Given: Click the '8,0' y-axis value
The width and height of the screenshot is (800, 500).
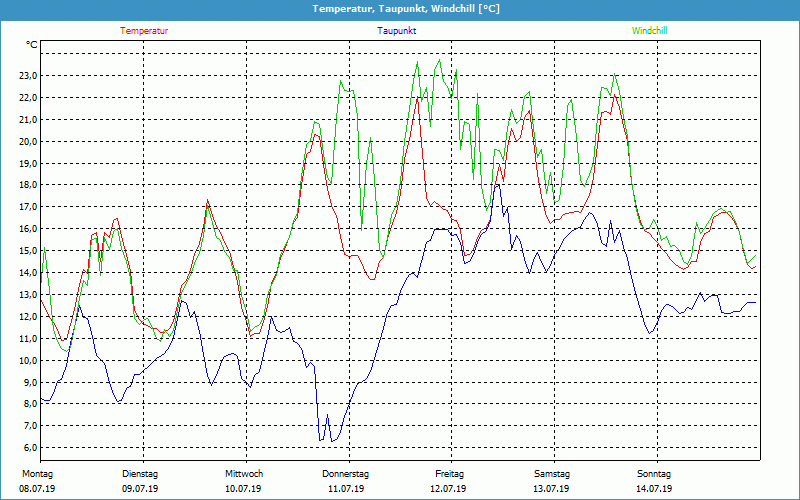Looking at the screenshot, I should (30, 404).
